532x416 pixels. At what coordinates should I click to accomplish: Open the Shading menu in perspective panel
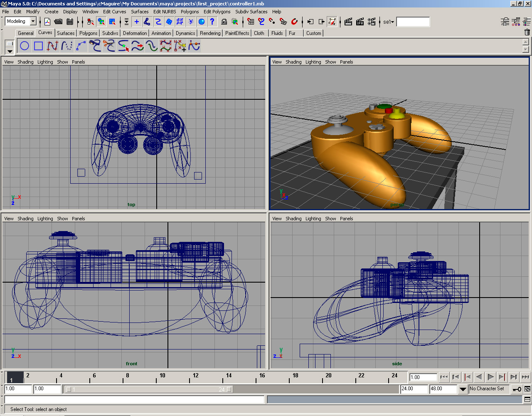pyautogui.click(x=293, y=62)
